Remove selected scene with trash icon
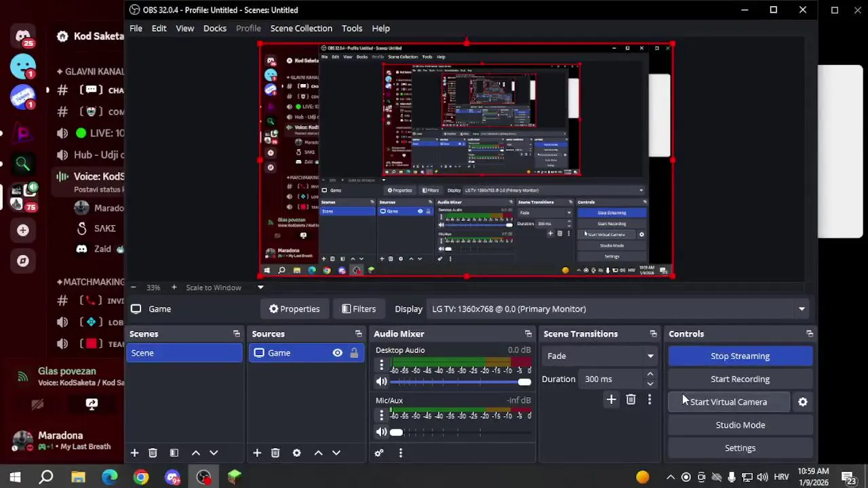The width and height of the screenshot is (868, 488). pos(153,453)
